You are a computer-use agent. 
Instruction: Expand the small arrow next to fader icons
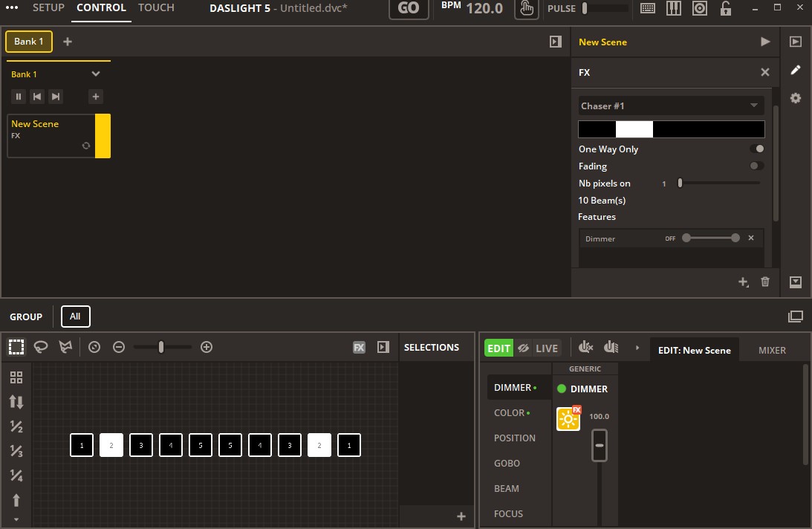click(x=637, y=348)
